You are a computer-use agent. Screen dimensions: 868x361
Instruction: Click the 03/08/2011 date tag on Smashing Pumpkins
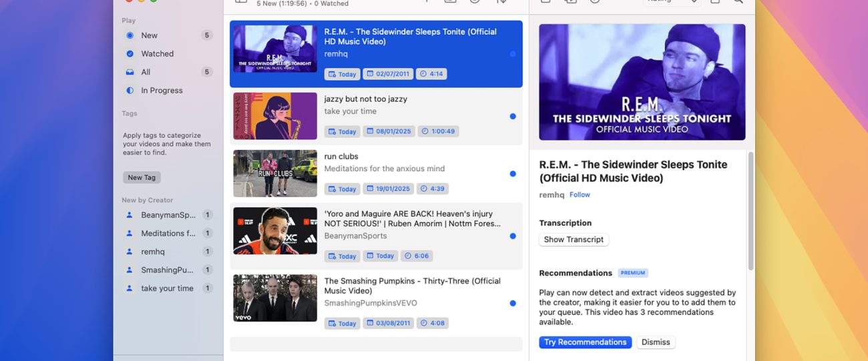[389, 324]
